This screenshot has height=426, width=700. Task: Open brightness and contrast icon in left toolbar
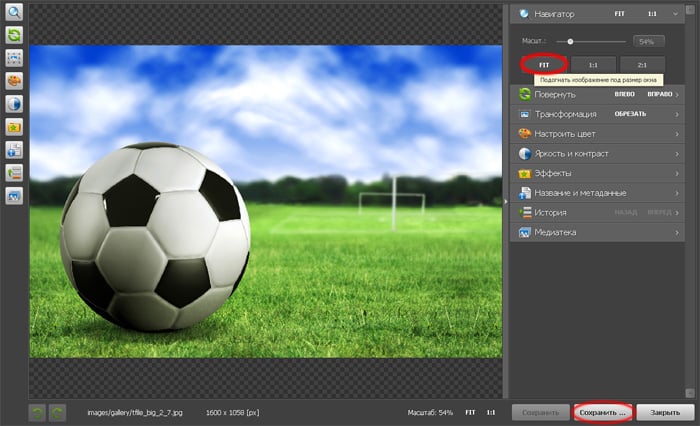tap(15, 103)
